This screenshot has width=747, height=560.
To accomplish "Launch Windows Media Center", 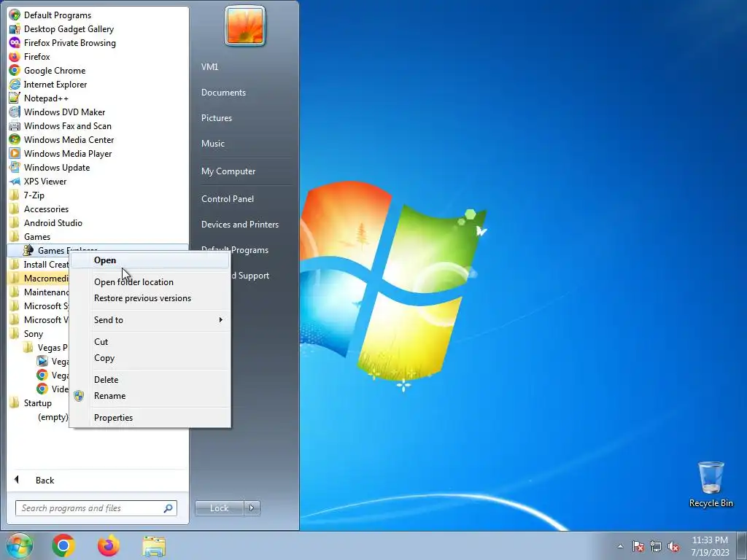I will (61, 139).
